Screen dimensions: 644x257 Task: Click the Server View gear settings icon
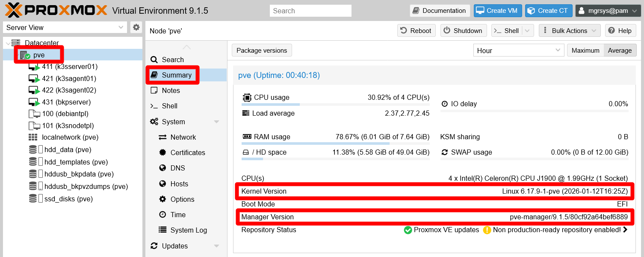(x=136, y=27)
